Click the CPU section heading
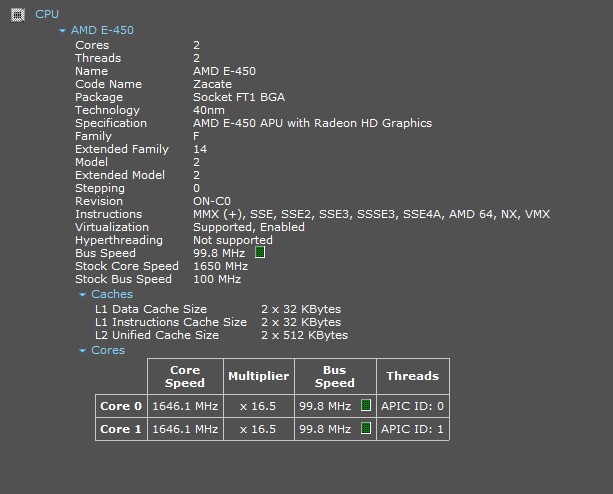613x494 pixels. [47, 14]
